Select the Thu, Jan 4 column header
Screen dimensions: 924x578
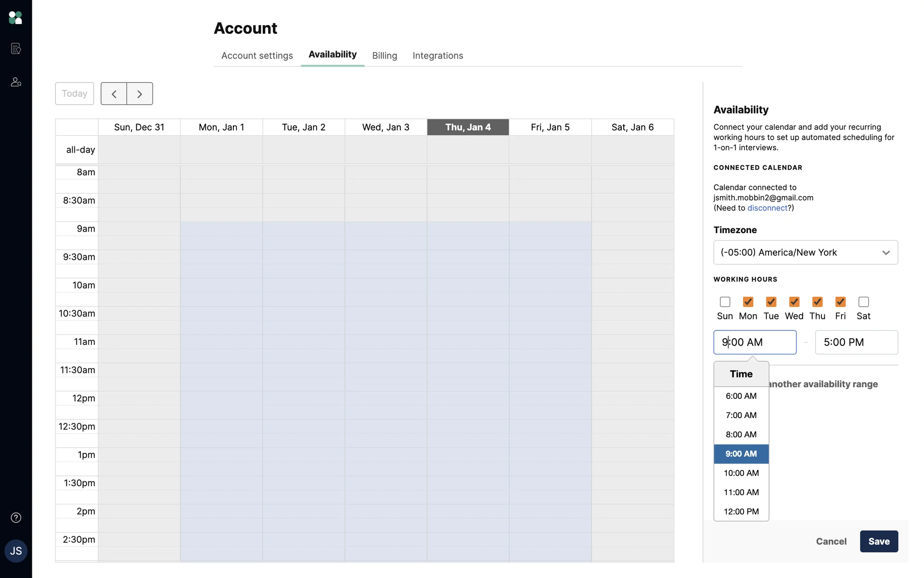coord(468,127)
